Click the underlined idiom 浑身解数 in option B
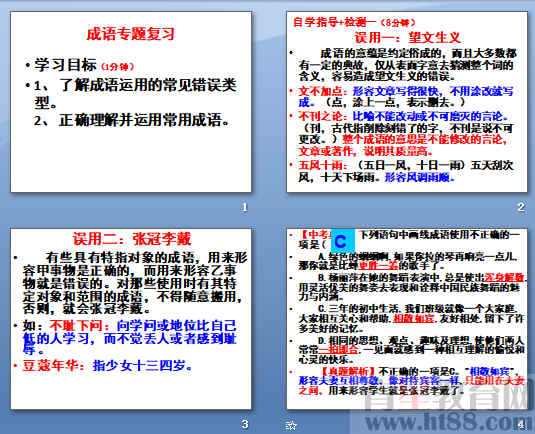This screenshot has height=434, width=535. pos(504,277)
